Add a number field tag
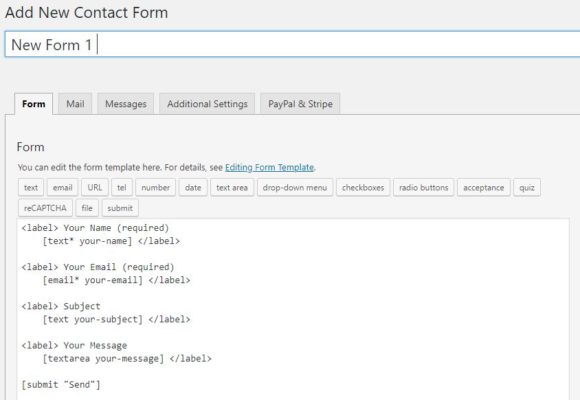Image resolution: width=580 pixels, height=400 pixels. (155, 188)
